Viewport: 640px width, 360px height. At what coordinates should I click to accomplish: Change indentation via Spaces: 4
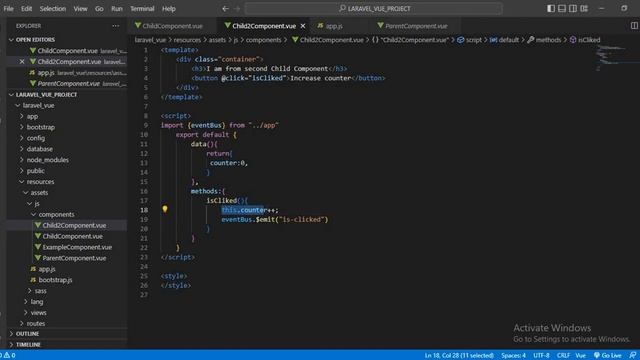tap(513, 356)
